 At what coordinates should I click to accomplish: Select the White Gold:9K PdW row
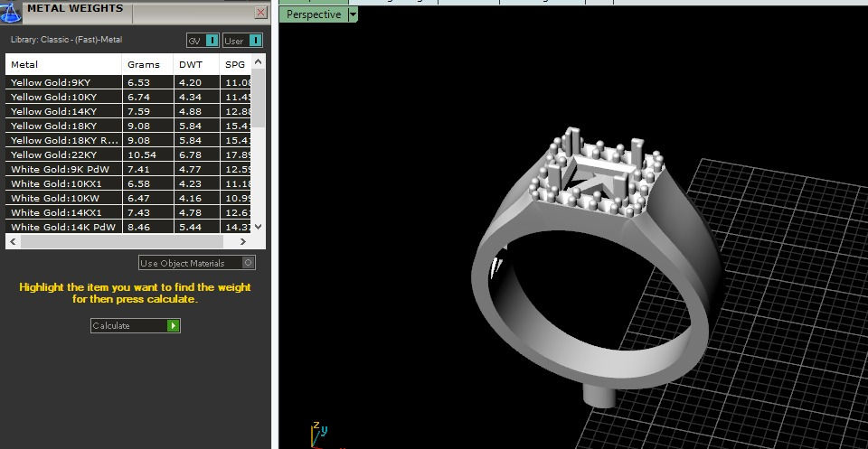pos(128,169)
